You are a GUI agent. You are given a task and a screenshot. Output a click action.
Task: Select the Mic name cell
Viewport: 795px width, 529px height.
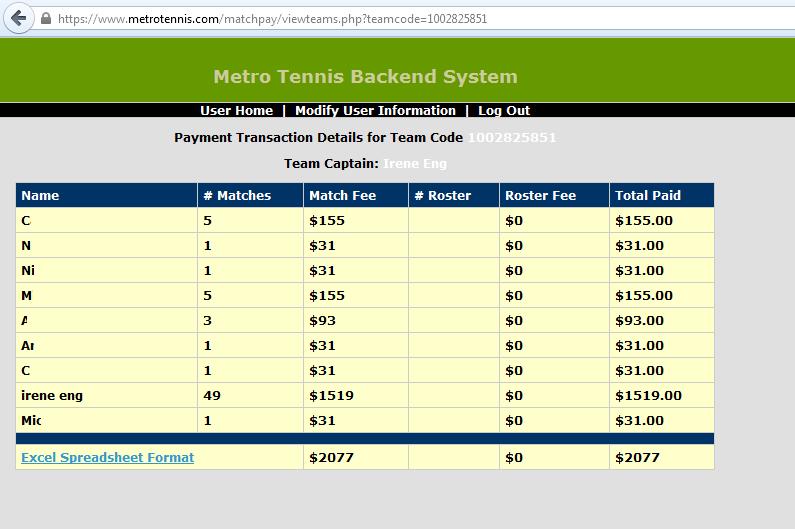point(32,420)
